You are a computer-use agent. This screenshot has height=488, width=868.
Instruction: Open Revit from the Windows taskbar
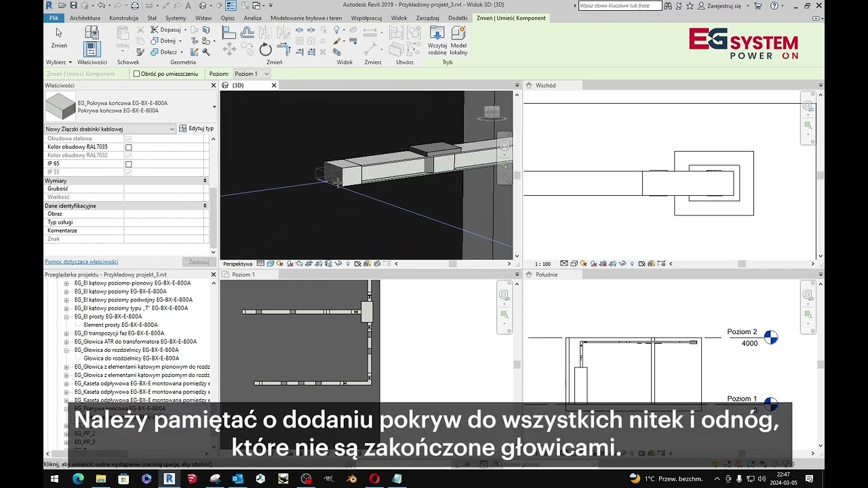click(169, 479)
